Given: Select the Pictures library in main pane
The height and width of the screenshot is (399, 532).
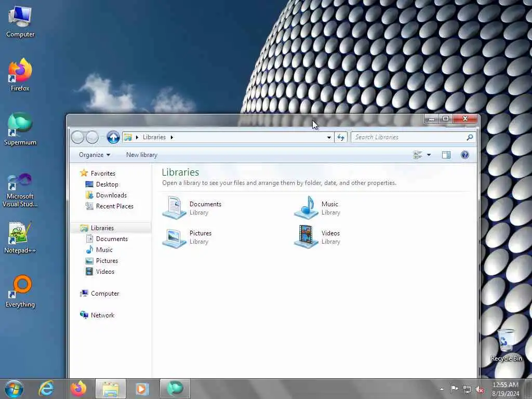Looking at the screenshot, I should tap(187, 237).
